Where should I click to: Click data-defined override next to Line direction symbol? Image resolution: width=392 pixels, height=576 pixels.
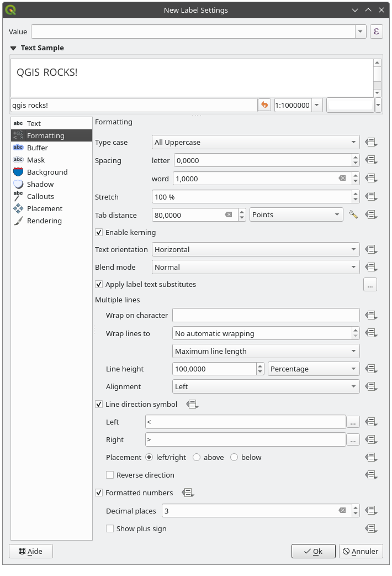(192, 405)
